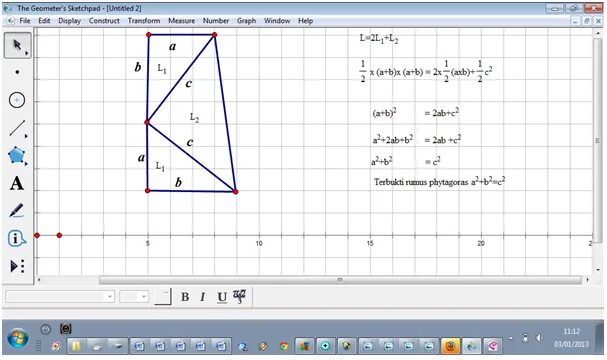Viewport: 607px width, 360px height.
Task: Open the Window menu
Action: point(277,21)
